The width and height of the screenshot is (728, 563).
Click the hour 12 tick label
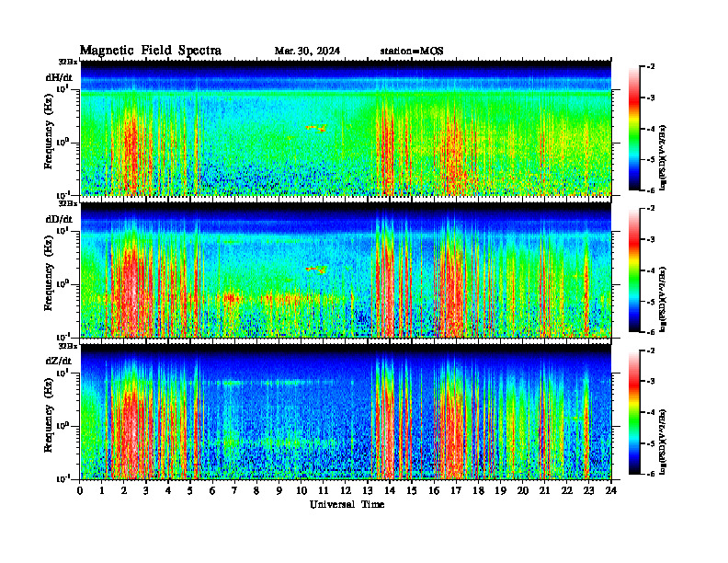346,491
